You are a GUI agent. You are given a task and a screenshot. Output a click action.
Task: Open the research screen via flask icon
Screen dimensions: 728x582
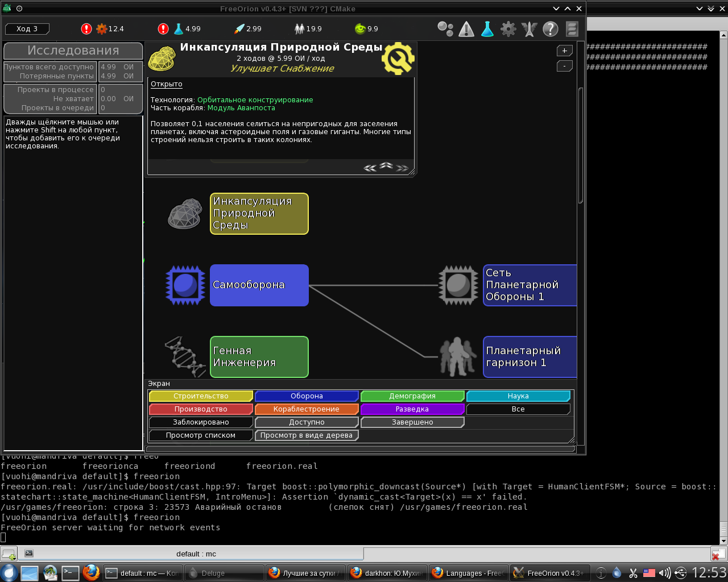click(487, 29)
